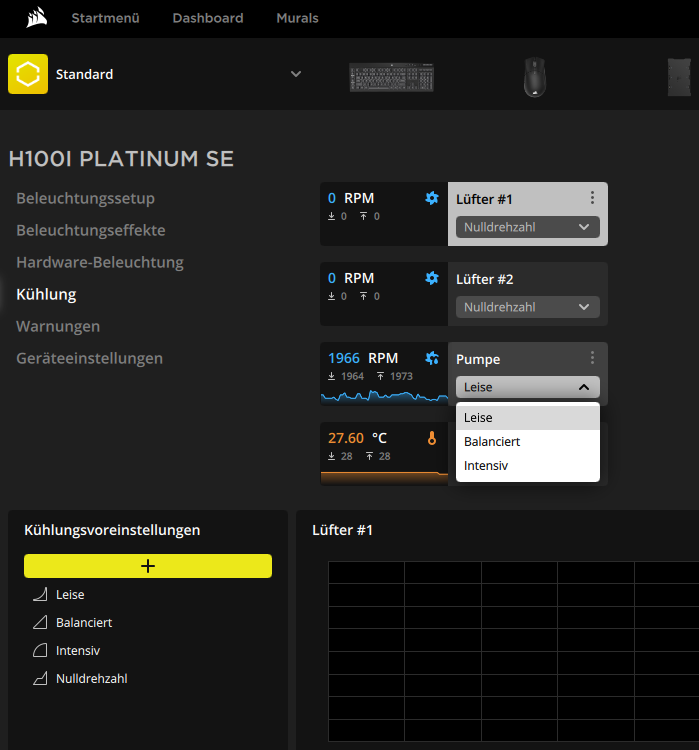The height and width of the screenshot is (750, 699).
Task: Open the three-dot menu for Lüfter #1
Action: (x=592, y=198)
